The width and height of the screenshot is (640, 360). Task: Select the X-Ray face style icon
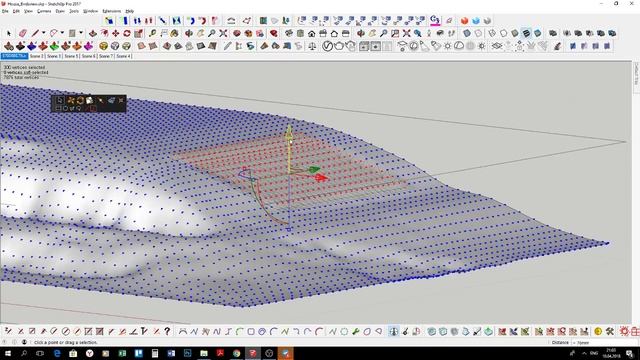click(467, 33)
